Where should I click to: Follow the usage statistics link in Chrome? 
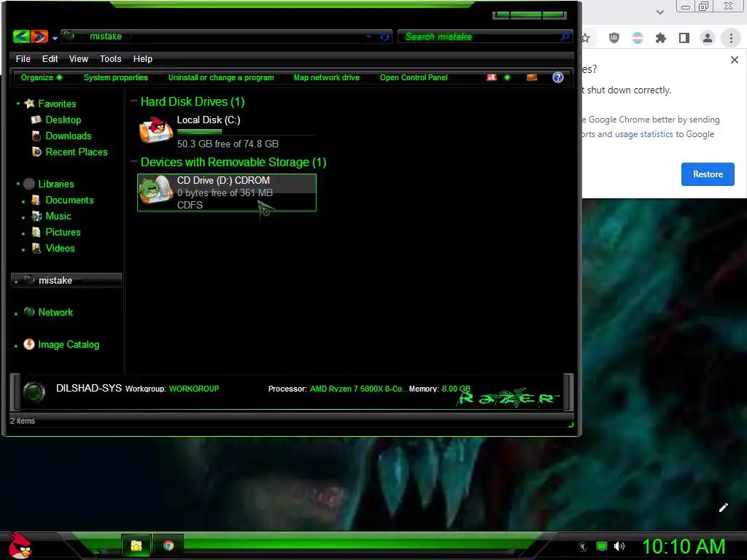point(643,134)
